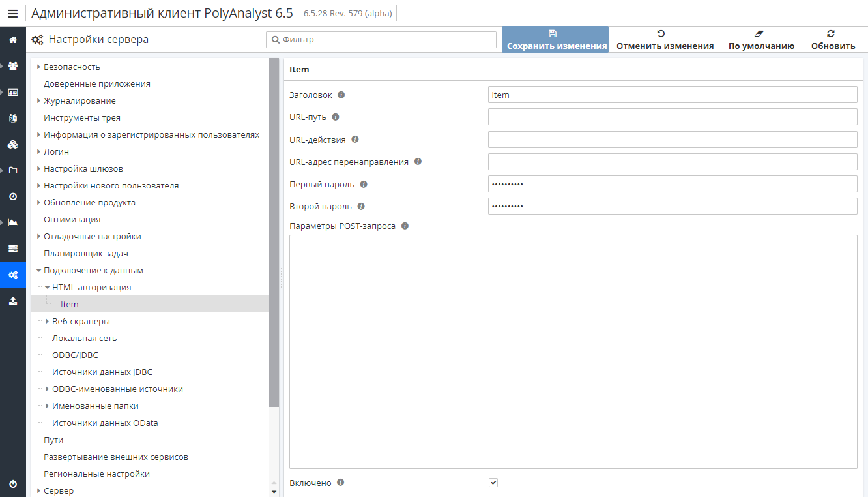Collapse the HTML-авторизация node
This screenshot has width=868, height=497.
pos(48,287)
